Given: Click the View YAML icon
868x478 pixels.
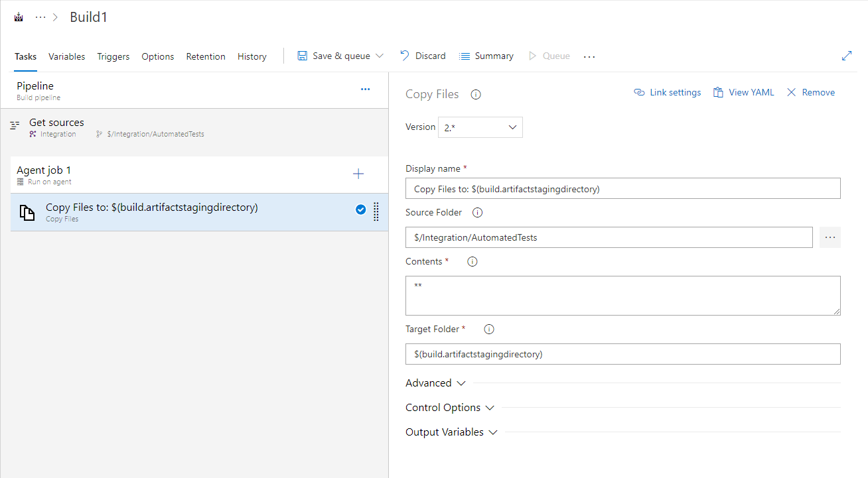Looking at the screenshot, I should 719,91.
